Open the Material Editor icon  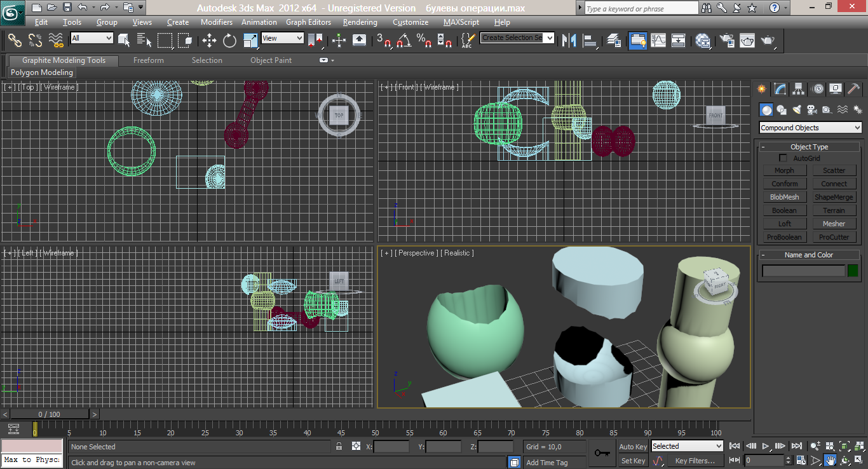703,41
